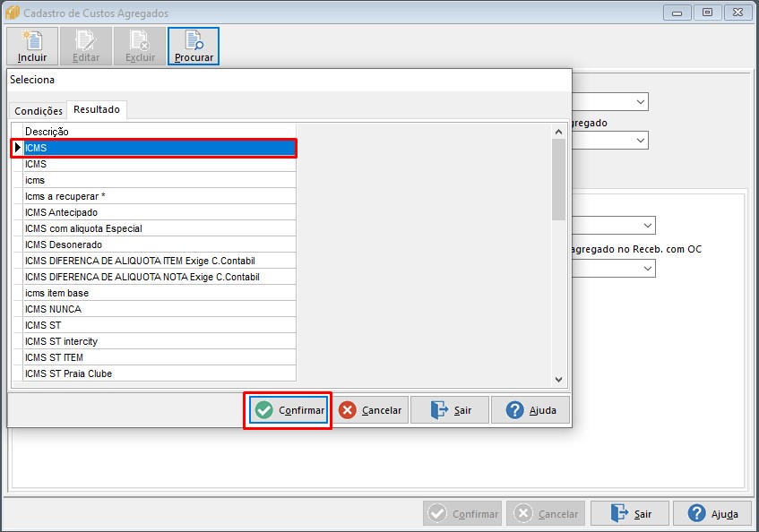Click the green Confirmar check icon
759x532 pixels.
pos(265,409)
